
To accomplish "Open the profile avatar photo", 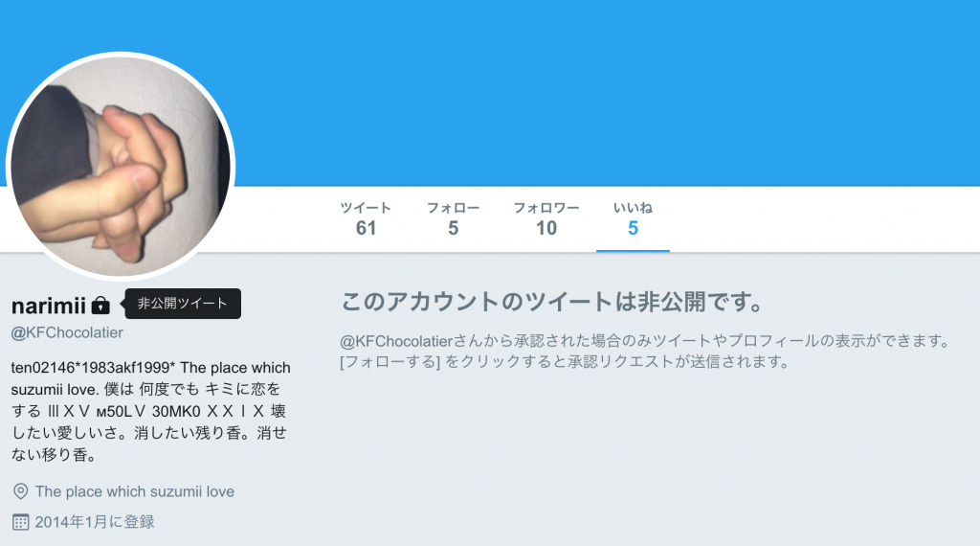I will 121,167.
